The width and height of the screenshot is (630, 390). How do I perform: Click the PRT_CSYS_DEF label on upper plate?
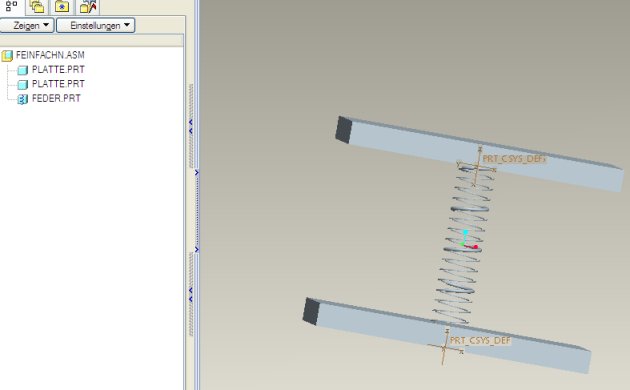pyautogui.click(x=513, y=159)
